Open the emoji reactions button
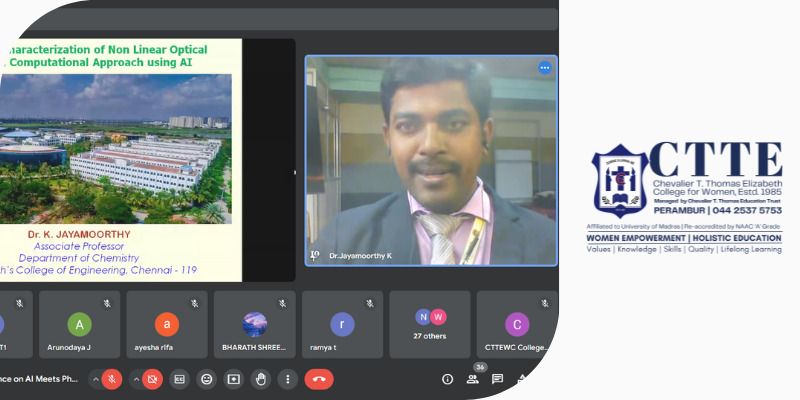 pyautogui.click(x=207, y=379)
